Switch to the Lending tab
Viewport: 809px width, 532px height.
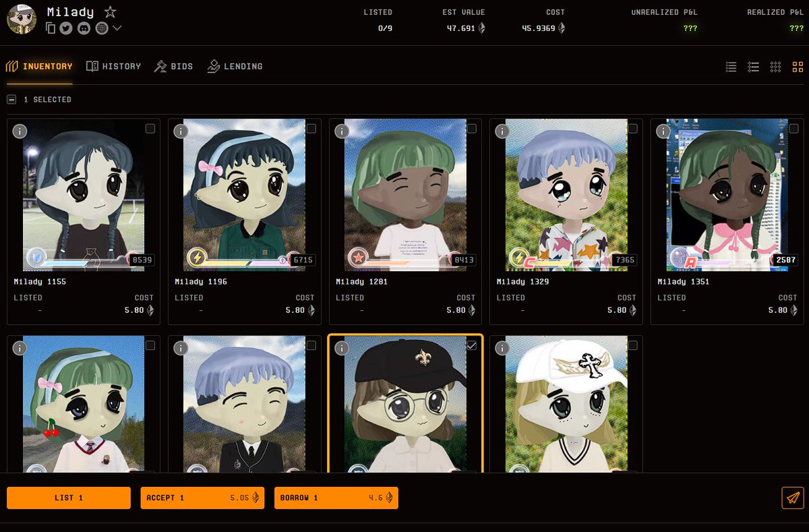click(235, 67)
